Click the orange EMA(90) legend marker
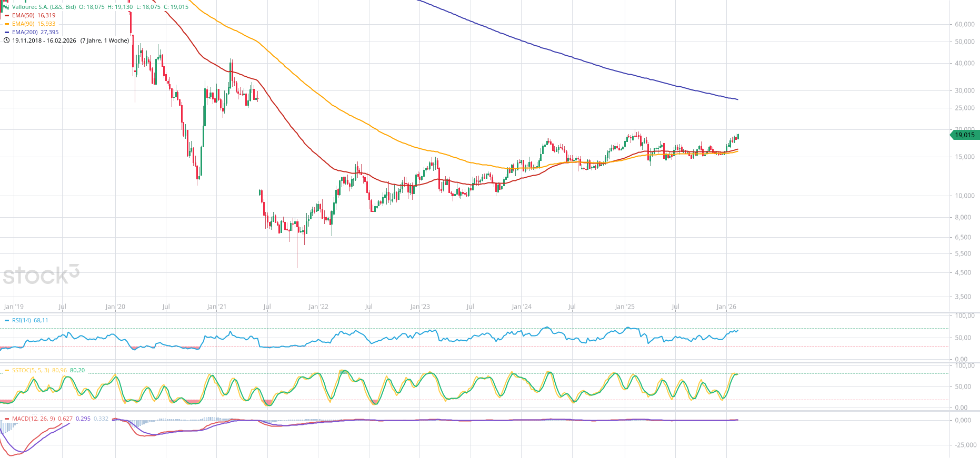Screen dimensions: 980x458 pyautogui.click(x=7, y=24)
